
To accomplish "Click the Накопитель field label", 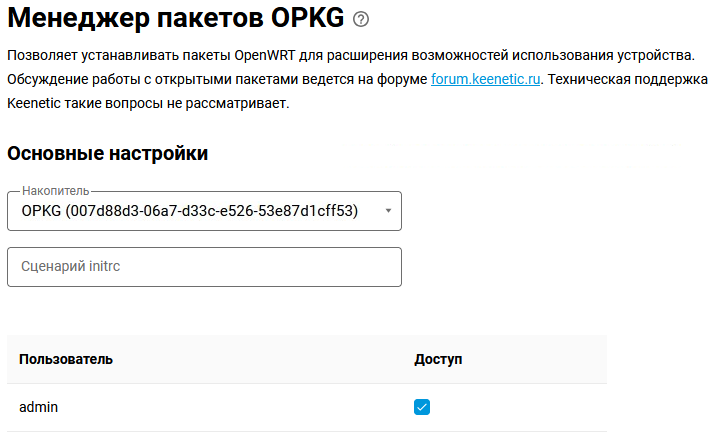I will tap(55, 190).
